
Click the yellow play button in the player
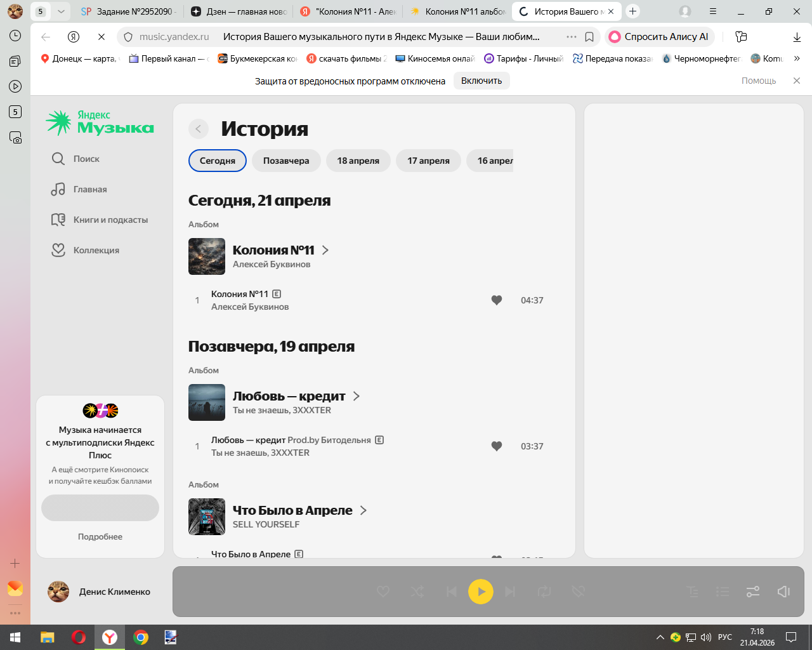click(x=481, y=592)
